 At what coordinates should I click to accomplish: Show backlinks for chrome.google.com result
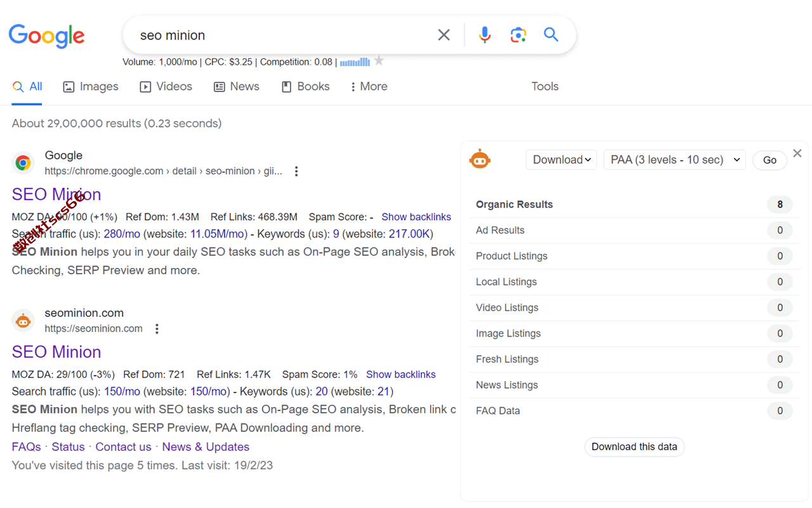coord(416,217)
